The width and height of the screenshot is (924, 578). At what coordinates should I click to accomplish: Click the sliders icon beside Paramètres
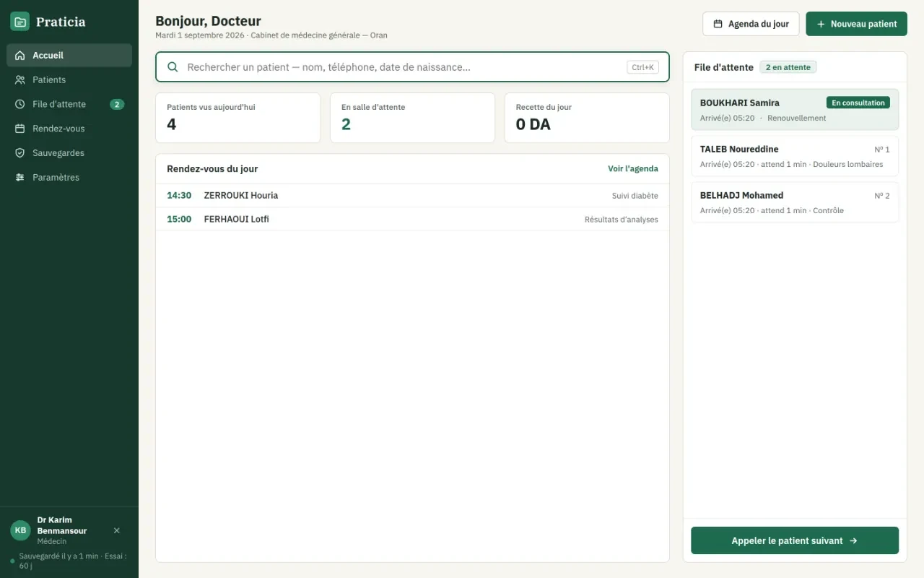tap(20, 178)
